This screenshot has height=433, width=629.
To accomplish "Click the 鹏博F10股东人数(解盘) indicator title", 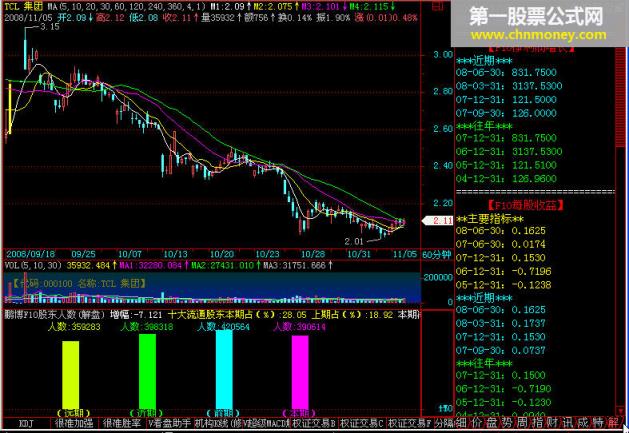I will click(55, 315).
